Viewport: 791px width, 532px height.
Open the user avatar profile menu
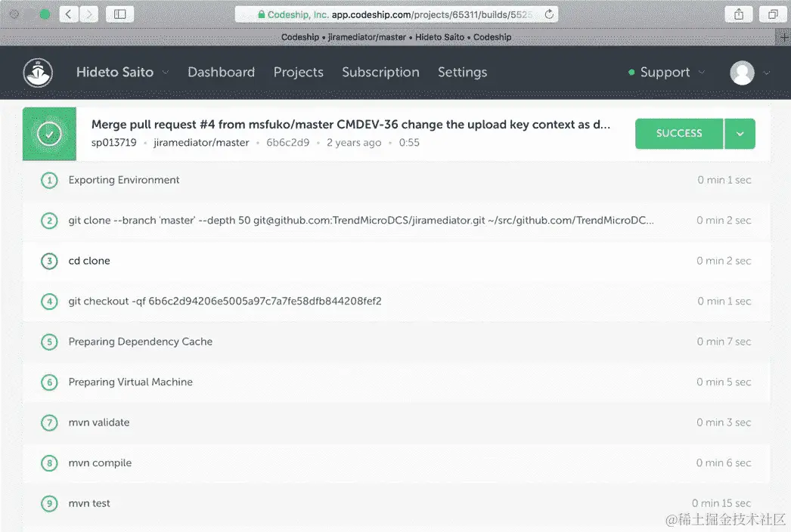(742, 73)
